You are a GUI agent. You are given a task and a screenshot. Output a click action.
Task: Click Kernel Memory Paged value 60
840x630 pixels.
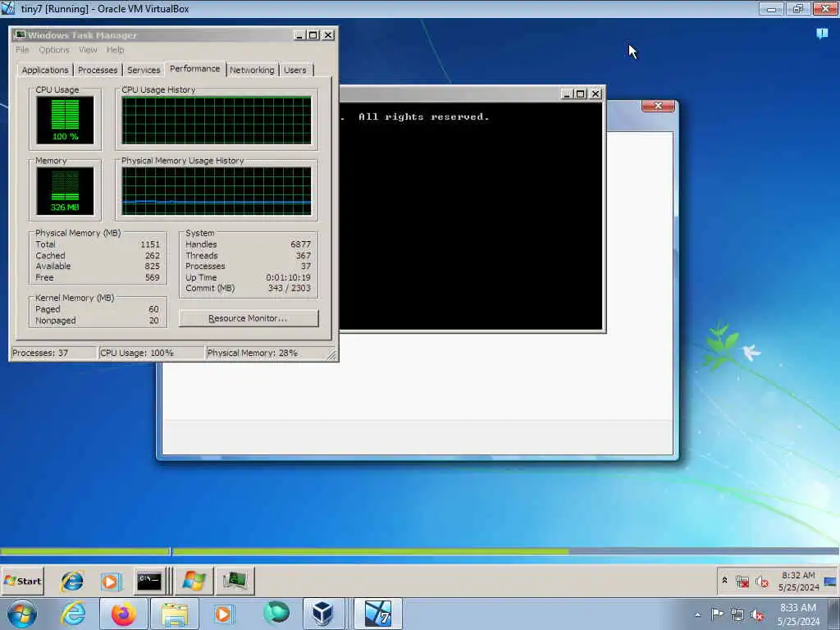pos(153,309)
